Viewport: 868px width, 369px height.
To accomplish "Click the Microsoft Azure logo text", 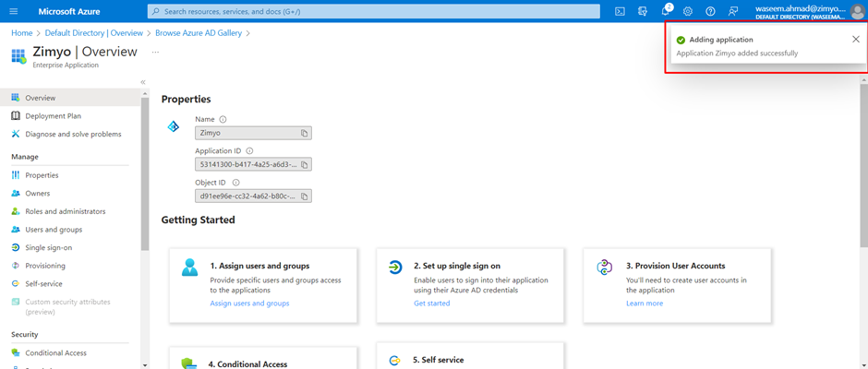I will 68,11.
